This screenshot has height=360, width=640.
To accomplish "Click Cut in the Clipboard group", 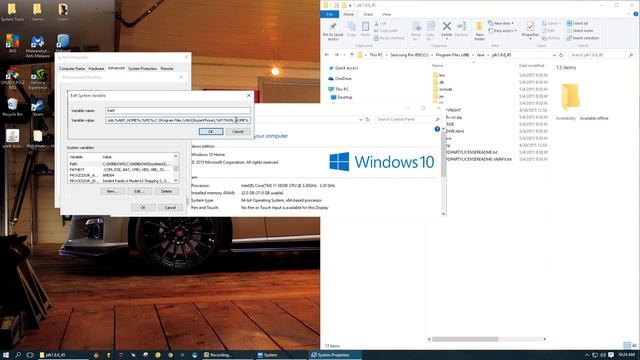I will (380, 23).
